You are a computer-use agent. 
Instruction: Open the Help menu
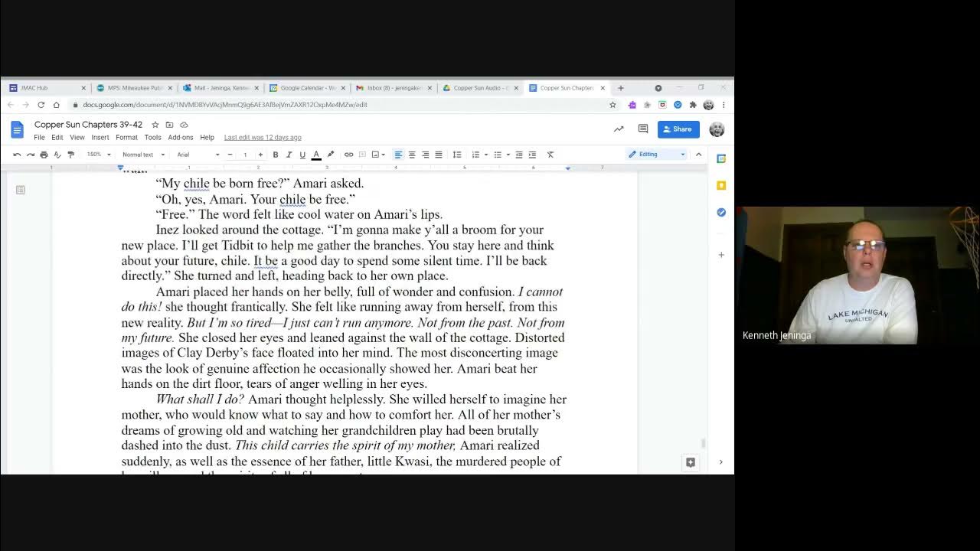click(x=207, y=138)
